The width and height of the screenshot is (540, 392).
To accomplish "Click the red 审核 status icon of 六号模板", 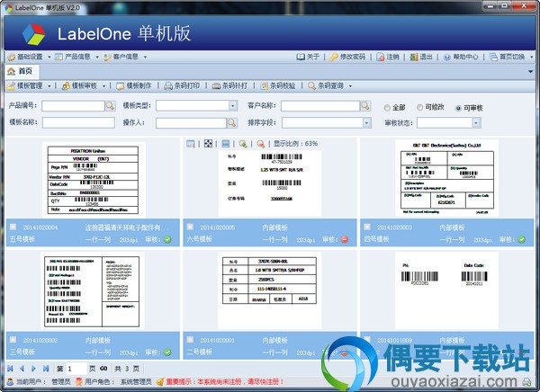I will (x=345, y=239).
